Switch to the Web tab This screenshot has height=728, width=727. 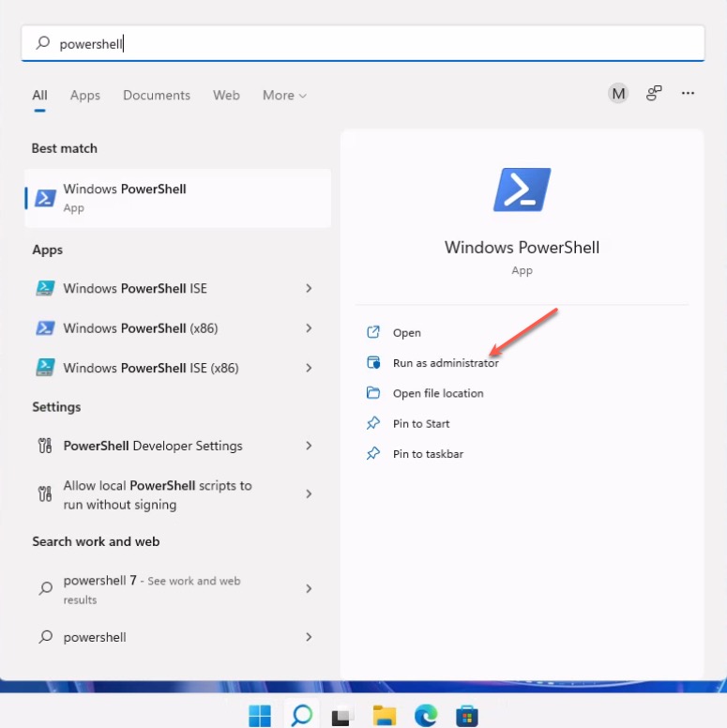point(226,95)
